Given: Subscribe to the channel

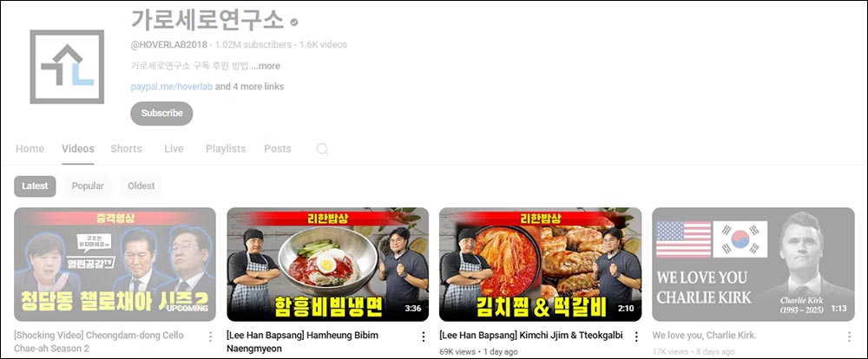Looking at the screenshot, I should tap(161, 114).
